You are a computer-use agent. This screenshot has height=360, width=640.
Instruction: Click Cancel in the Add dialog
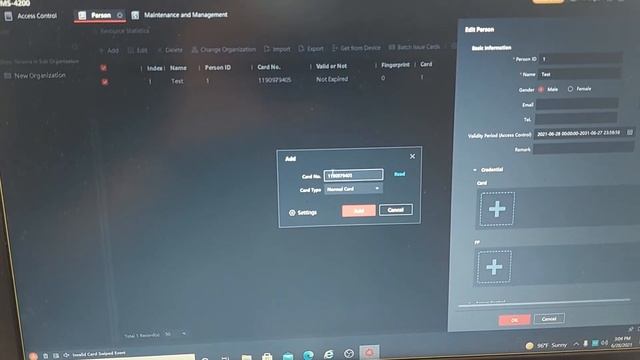click(396, 210)
